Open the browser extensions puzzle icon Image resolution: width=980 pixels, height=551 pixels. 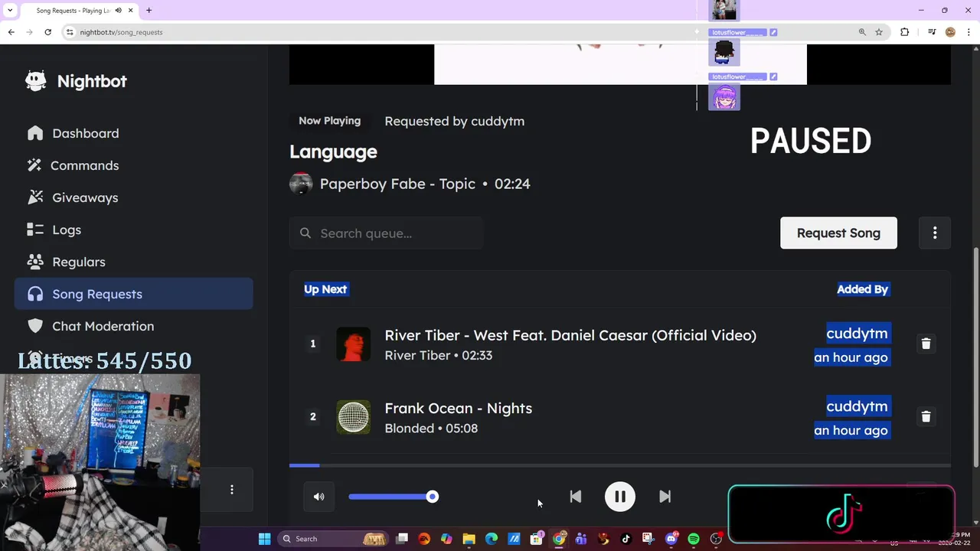(x=904, y=32)
